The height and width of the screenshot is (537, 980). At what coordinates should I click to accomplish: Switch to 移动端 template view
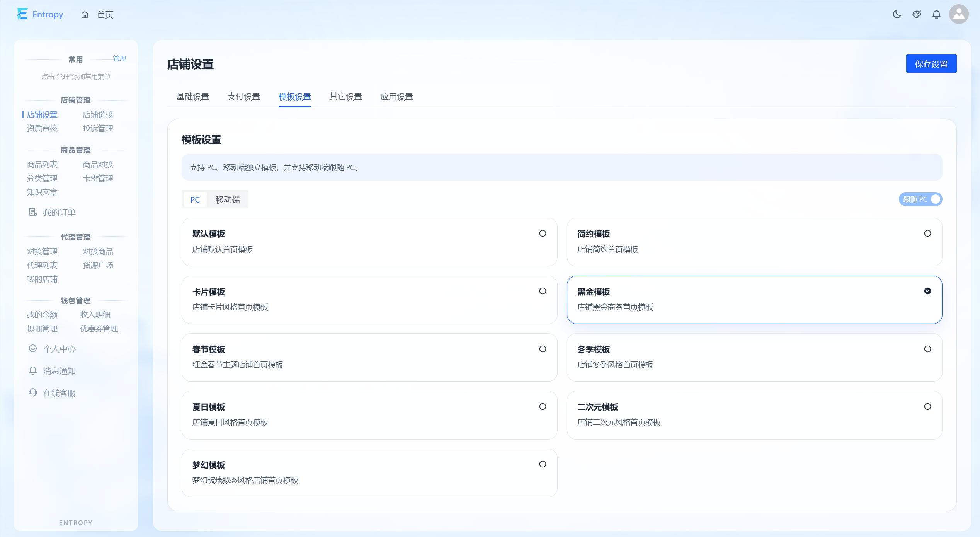[228, 199]
